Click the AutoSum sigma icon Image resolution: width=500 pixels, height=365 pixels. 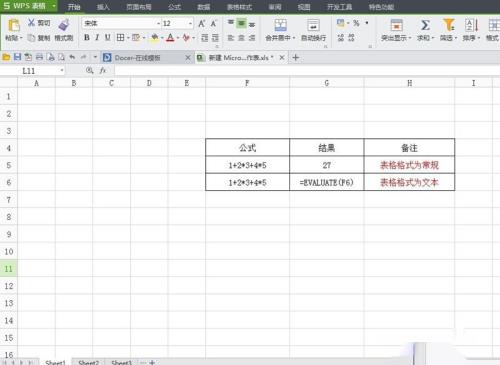pyautogui.click(x=425, y=25)
